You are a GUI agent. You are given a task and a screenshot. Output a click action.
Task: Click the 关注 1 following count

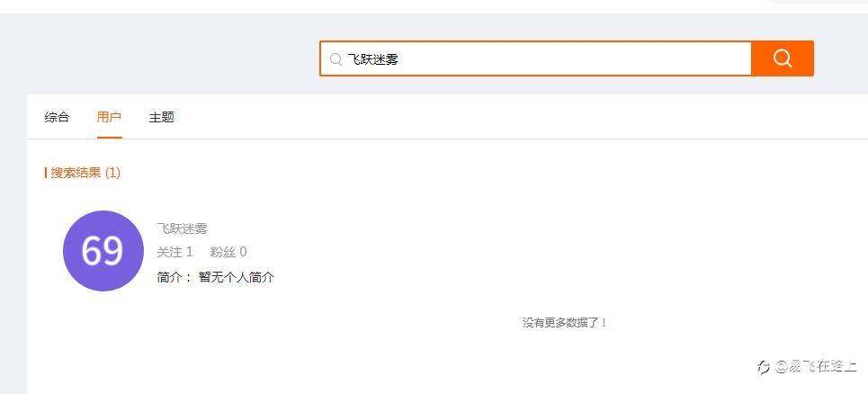(174, 252)
